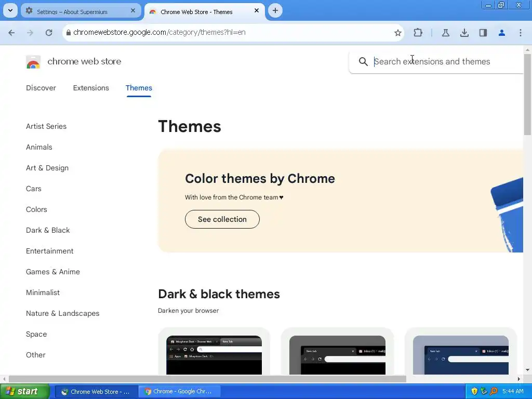The height and width of the screenshot is (399, 532).
Task: Open Other theme category
Action: coord(36,355)
